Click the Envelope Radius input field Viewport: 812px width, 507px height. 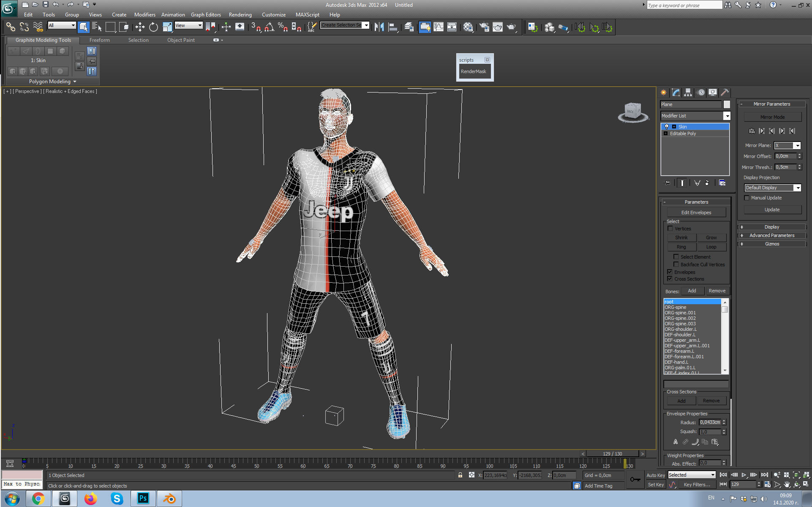point(710,422)
